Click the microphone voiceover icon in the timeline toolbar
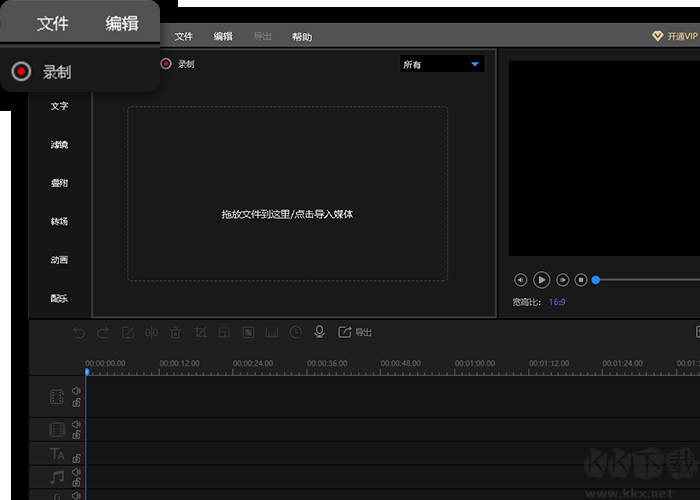Image resolution: width=700 pixels, height=500 pixels. pyautogui.click(x=320, y=332)
